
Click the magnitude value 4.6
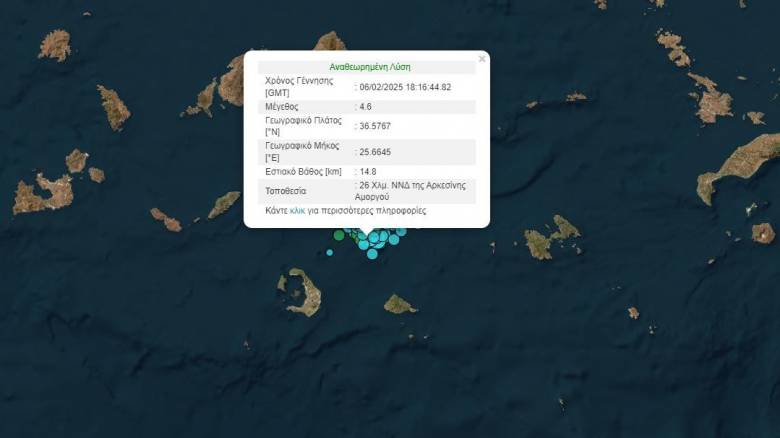[x=367, y=106]
